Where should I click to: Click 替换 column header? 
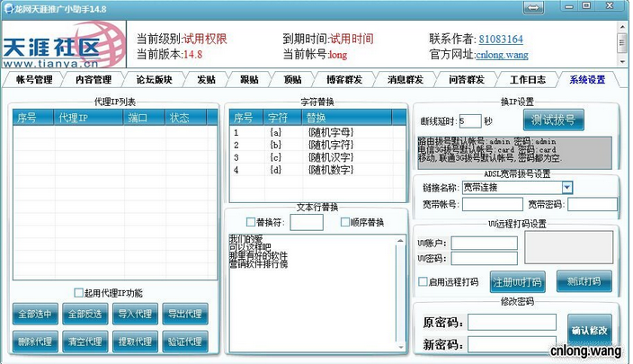[x=346, y=118]
